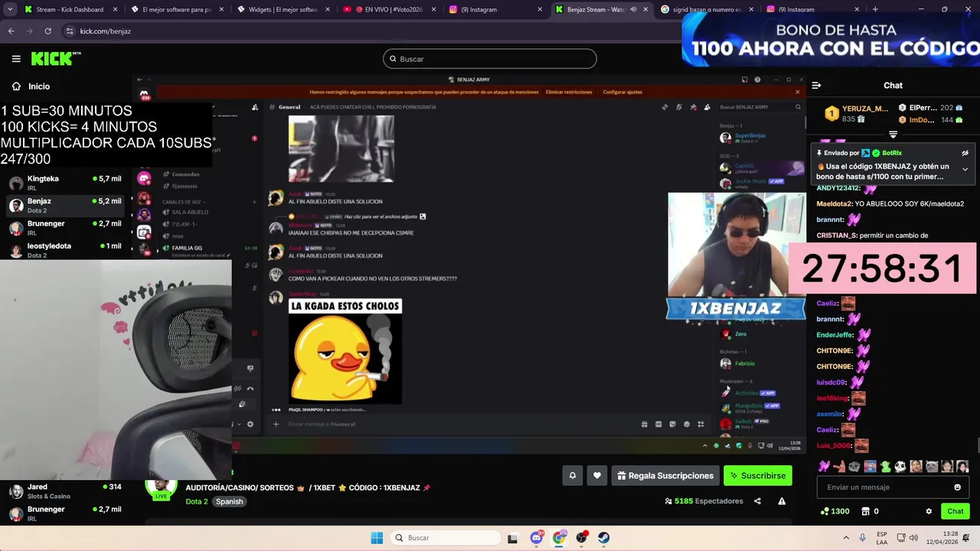
Task: Reload the current page
Action: click(47, 31)
